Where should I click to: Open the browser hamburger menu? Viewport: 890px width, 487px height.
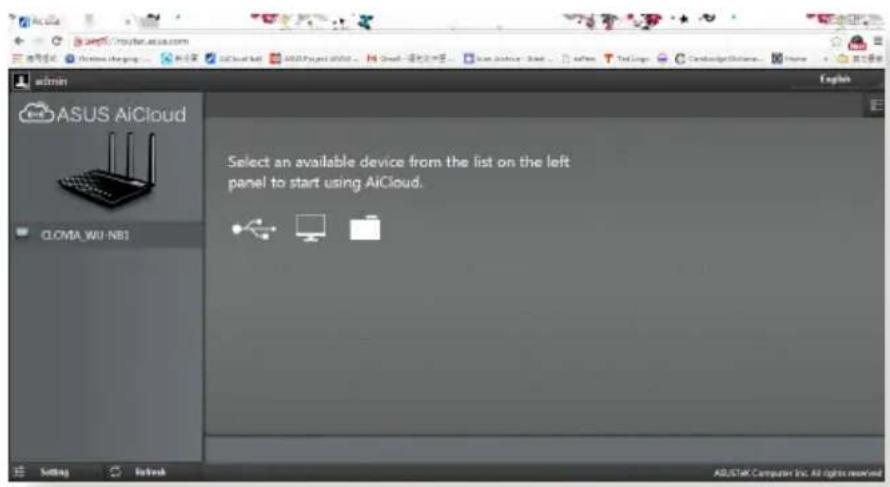(x=878, y=41)
